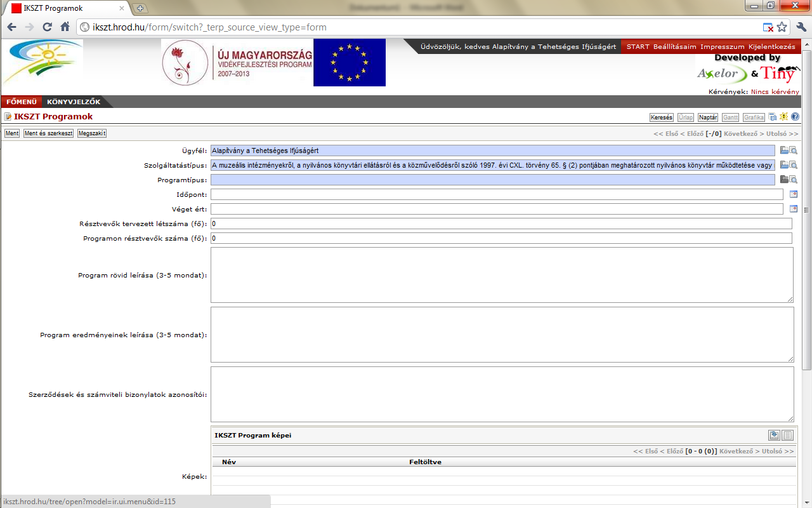Switch to Naptár view
This screenshot has width=812, height=508.
tap(708, 117)
